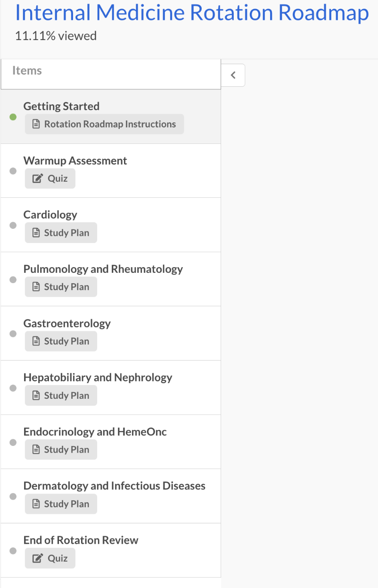This screenshot has width=378, height=588.
Task: Select the End of Rotation Review item title
Action: pyautogui.click(x=81, y=540)
